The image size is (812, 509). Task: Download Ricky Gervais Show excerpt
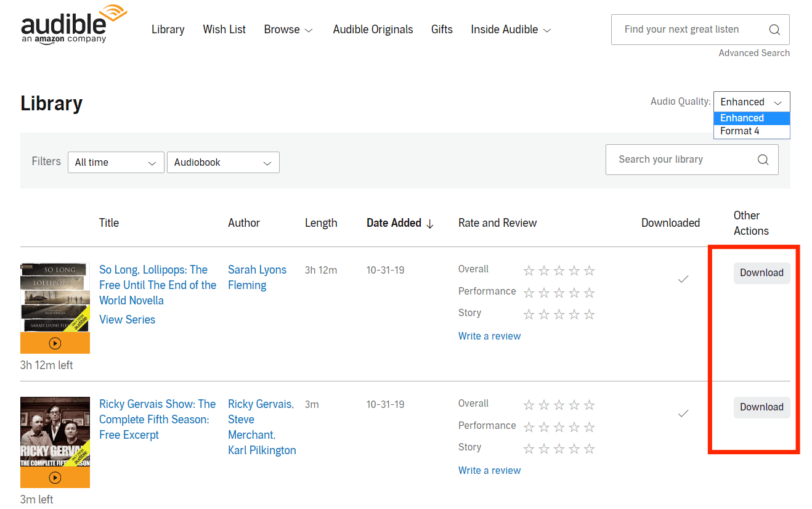[761, 407]
